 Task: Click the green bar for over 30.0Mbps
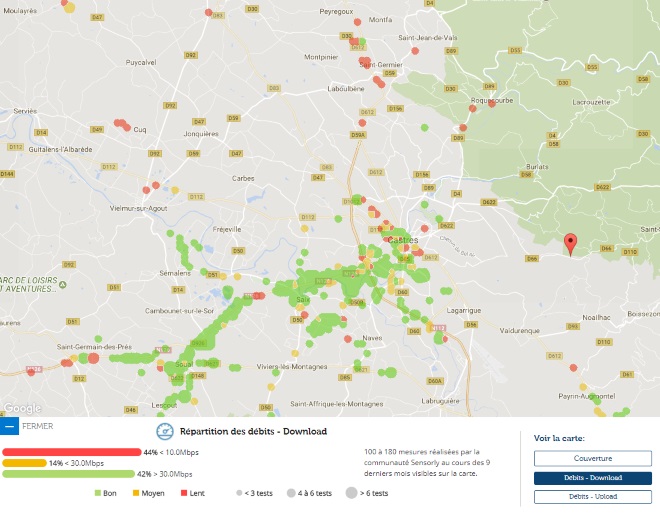click(x=69, y=474)
